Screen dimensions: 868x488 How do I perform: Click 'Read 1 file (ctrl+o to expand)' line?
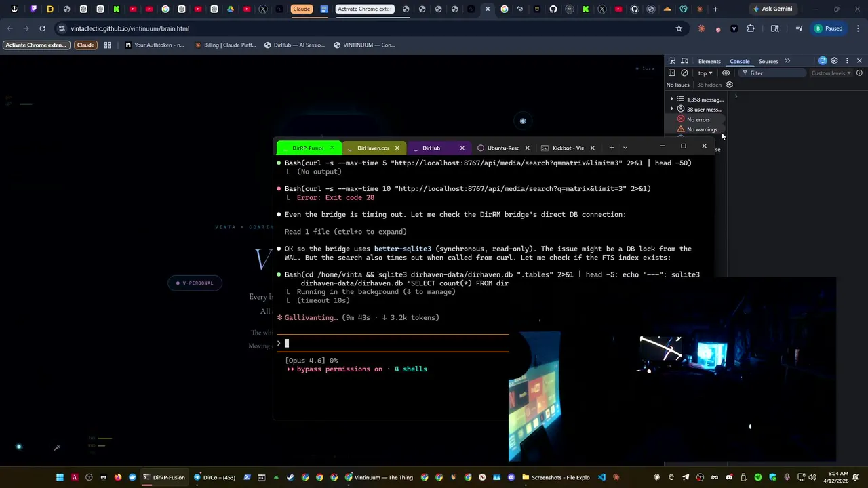point(345,232)
